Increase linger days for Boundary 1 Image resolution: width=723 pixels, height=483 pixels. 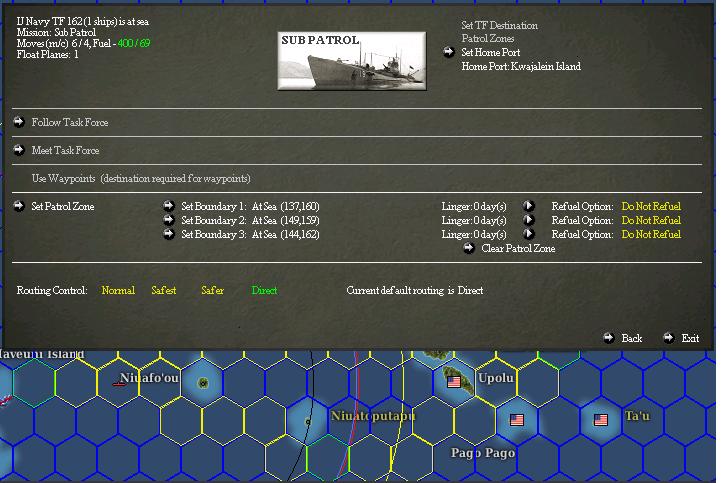[x=528, y=206]
